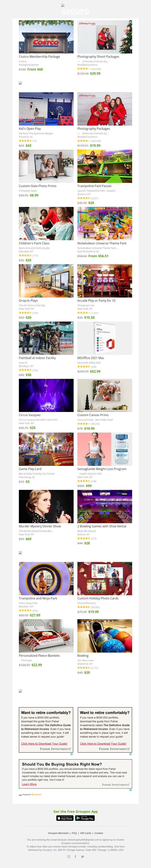Screen dimensions: 151x868
Task: Open the FAQ footer link
Action: [x=74, y=833]
